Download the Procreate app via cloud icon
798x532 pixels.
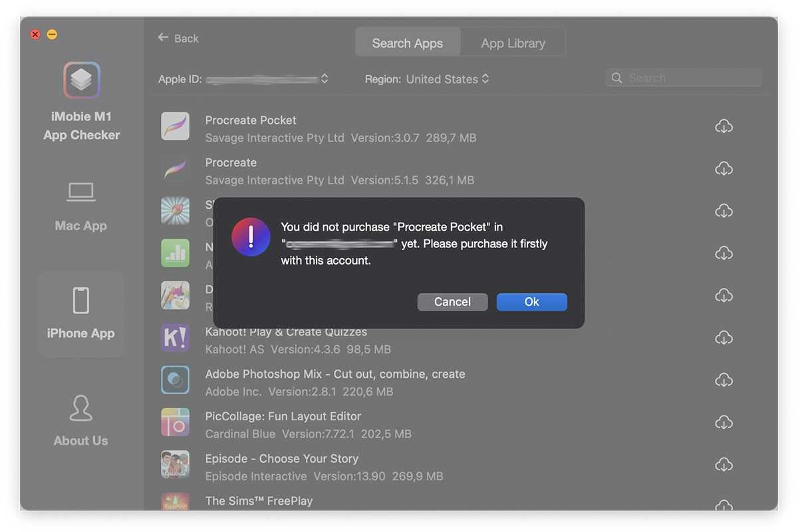coord(724,169)
